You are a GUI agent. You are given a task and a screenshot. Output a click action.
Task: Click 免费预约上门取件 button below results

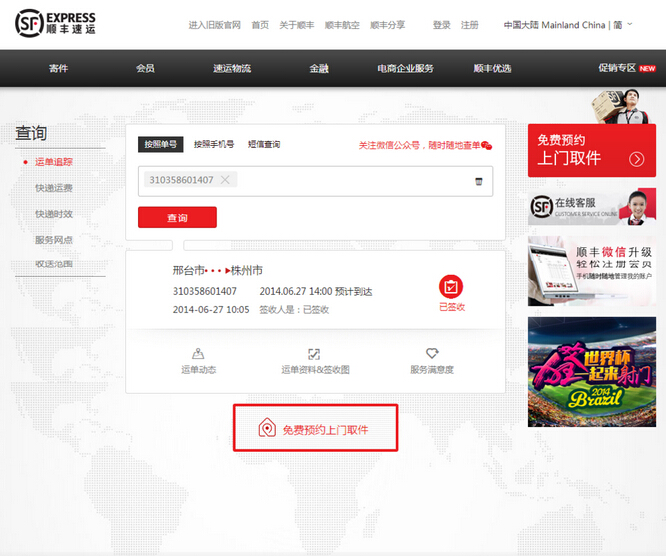coord(316,428)
